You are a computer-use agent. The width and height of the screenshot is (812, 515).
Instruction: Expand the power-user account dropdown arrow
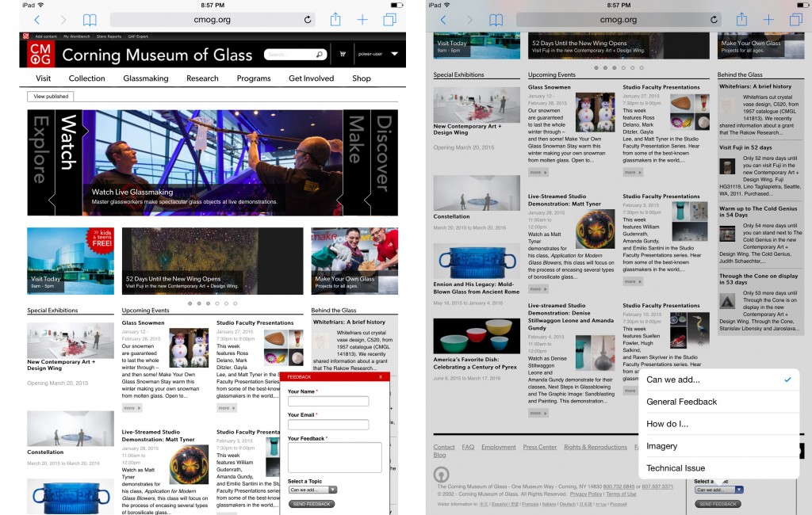click(x=394, y=55)
